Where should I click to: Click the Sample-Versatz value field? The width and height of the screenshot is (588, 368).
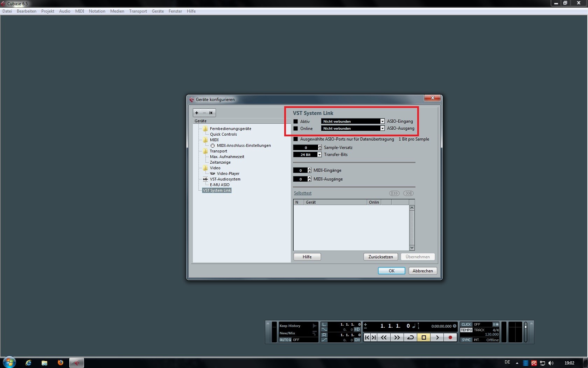click(306, 148)
